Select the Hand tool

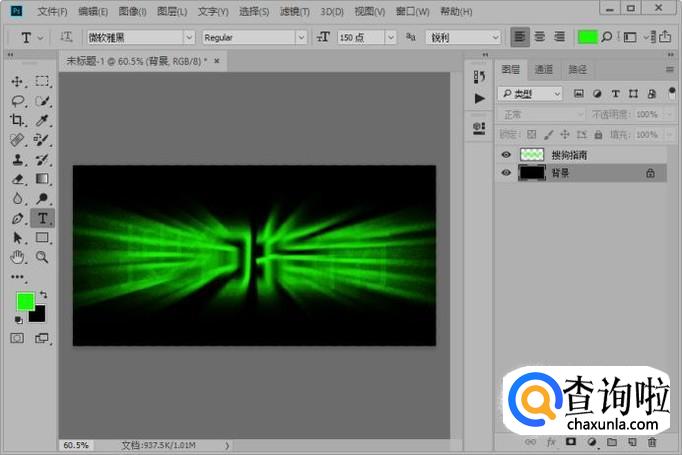(x=17, y=257)
